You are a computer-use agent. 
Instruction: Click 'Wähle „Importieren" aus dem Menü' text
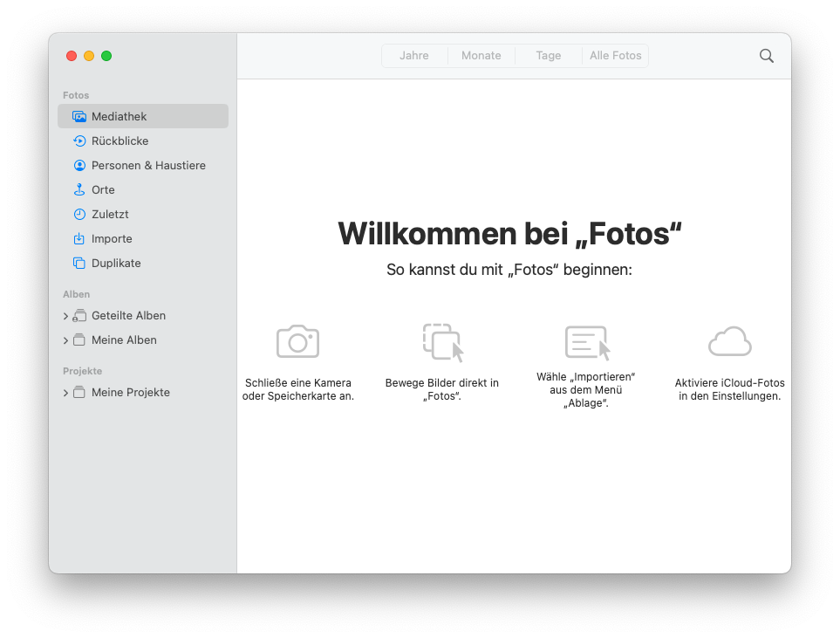[586, 383]
